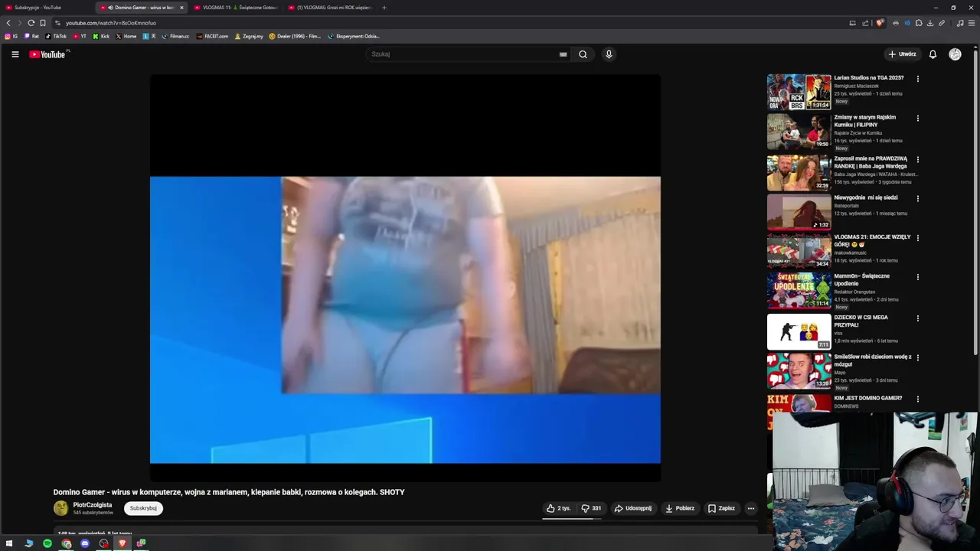
Task: Close the Domino Gamer tab
Action: 181,8
